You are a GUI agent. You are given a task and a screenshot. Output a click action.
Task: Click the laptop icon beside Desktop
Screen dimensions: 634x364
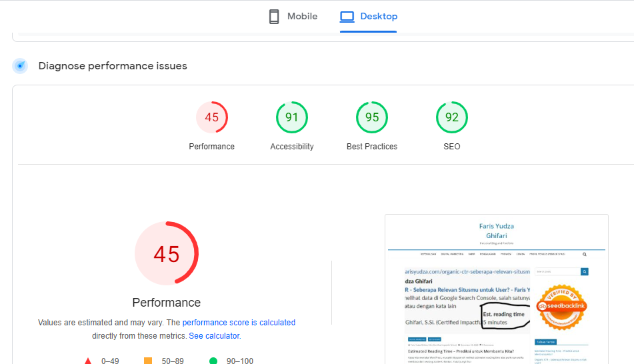(x=347, y=17)
